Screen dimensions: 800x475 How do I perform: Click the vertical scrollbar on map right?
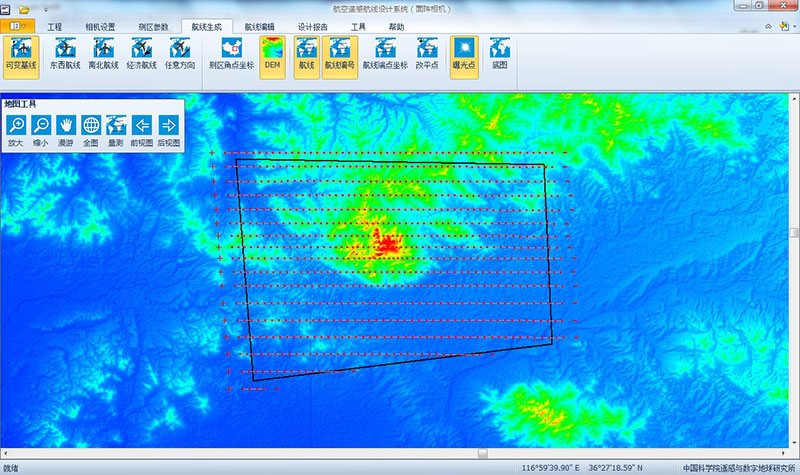(794, 233)
